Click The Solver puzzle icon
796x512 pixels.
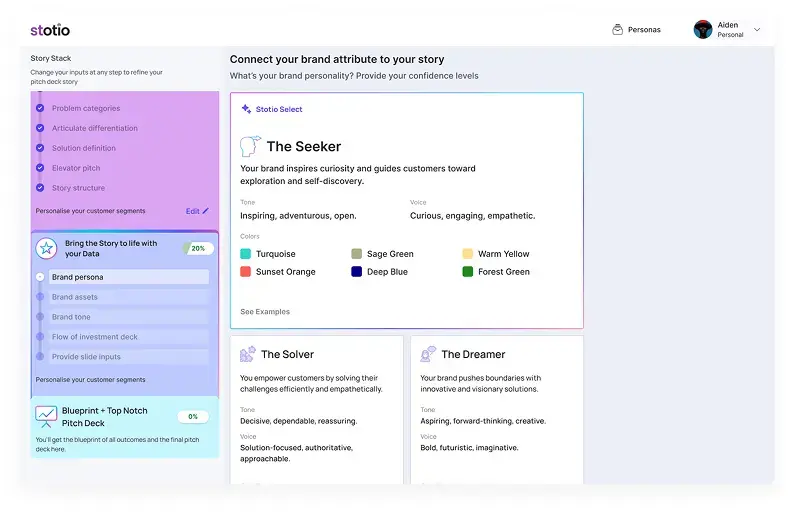[248, 354]
